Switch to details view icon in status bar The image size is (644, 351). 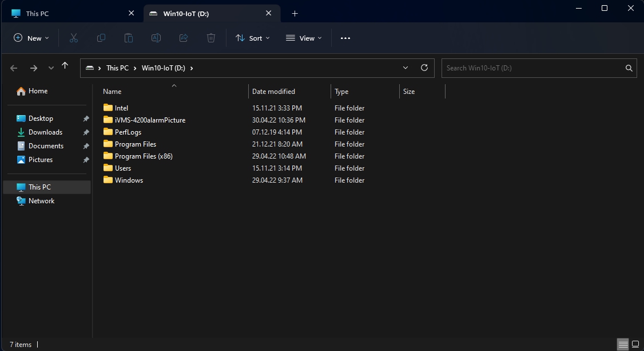pos(623,344)
